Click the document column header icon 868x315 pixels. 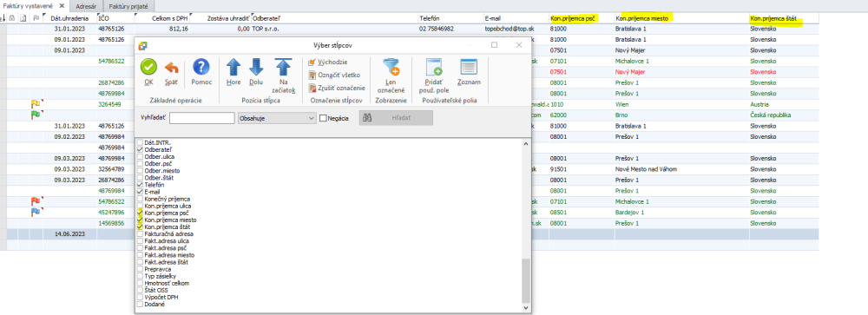pos(23,18)
